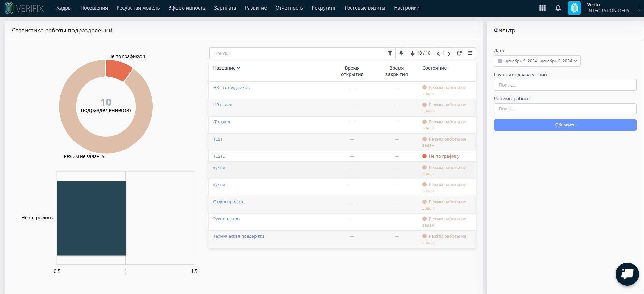Open the Ресурсная модель menu
This screenshot has height=294, width=644.
(x=138, y=8)
